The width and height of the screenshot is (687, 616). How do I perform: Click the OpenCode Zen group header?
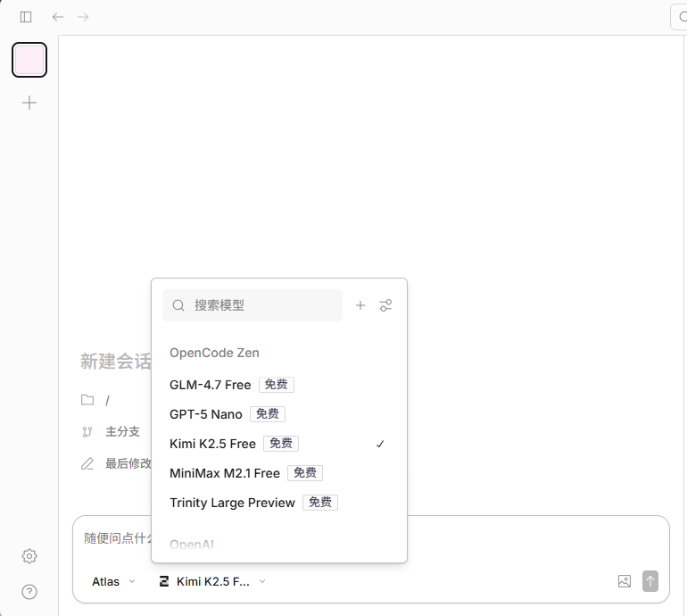coord(214,353)
